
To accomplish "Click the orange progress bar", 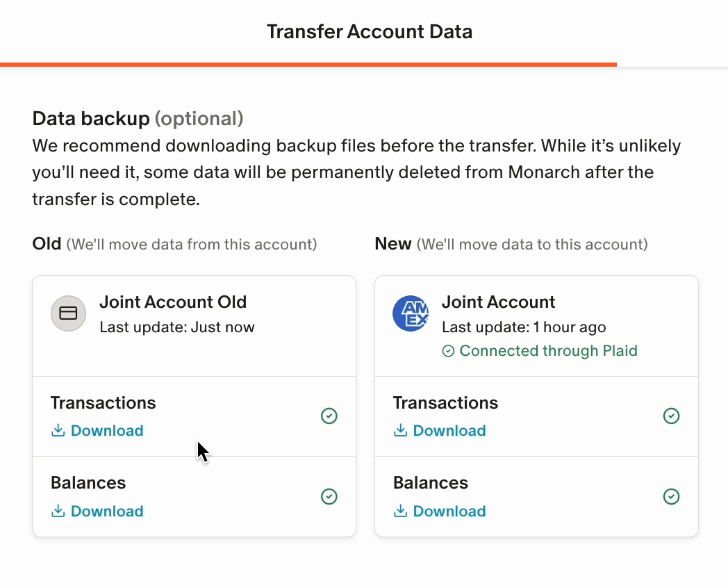I will point(308,65).
